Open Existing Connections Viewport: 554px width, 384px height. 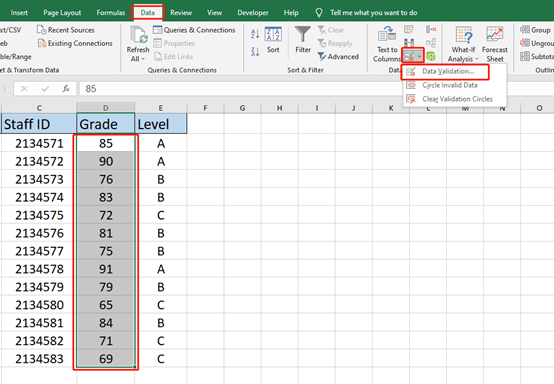(x=75, y=43)
